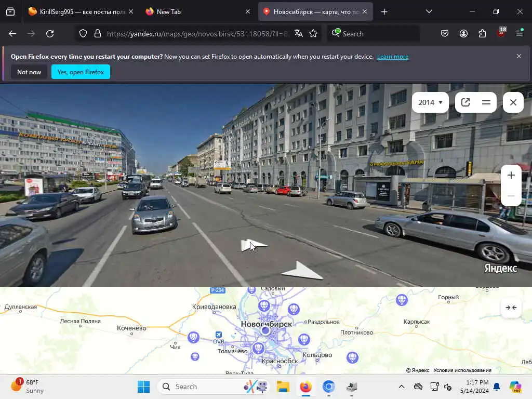This screenshot has width=532, height=399.
Task: Open Copilot preview from taskbar
Action: tap(515, 387)
